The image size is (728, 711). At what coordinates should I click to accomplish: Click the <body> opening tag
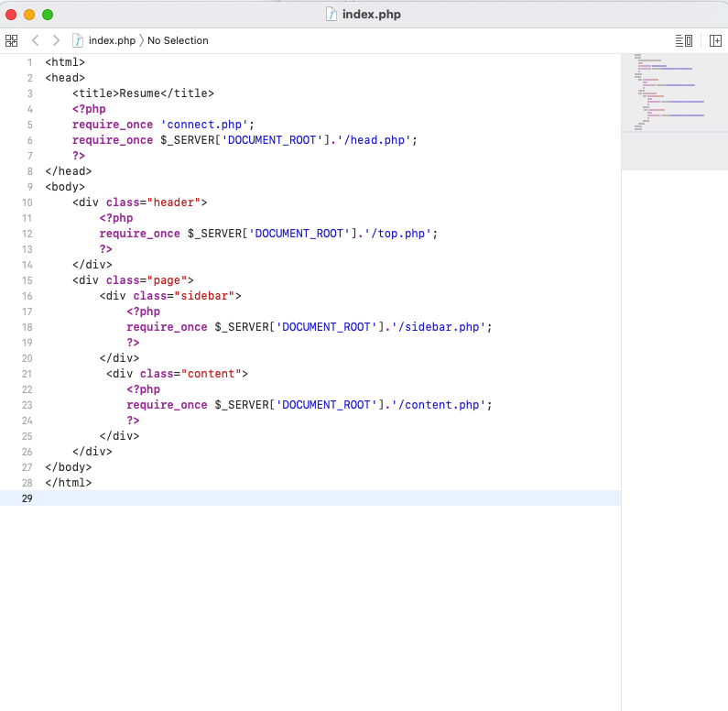click(x=65, y=187)
